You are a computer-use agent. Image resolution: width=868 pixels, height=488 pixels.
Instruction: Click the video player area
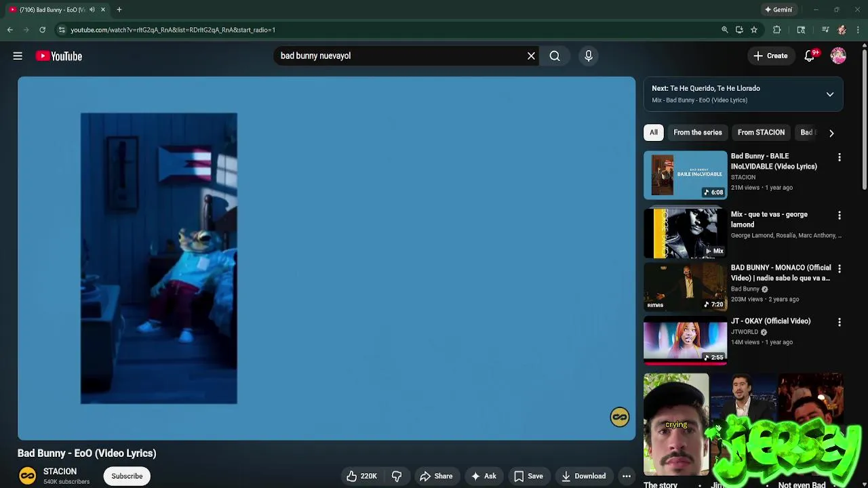pyautogui.click(x=327, y=258)
